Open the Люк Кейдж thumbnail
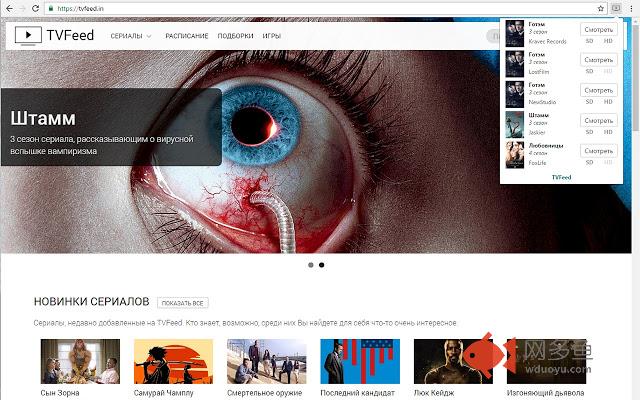Viewport: 640px width, 400px height. tap(453, 361)
